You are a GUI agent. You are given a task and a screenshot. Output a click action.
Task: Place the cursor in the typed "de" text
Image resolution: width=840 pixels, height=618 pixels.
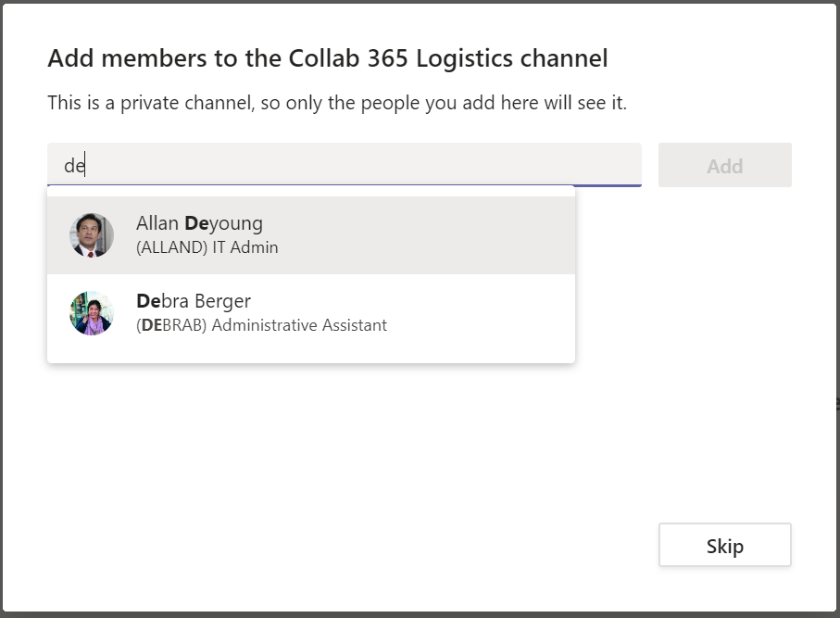74,166
